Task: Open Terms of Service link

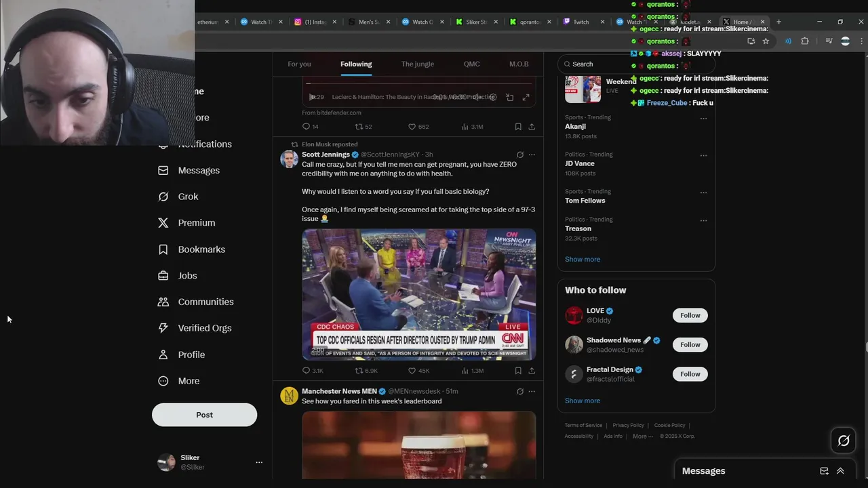Action: click(583, 426)
